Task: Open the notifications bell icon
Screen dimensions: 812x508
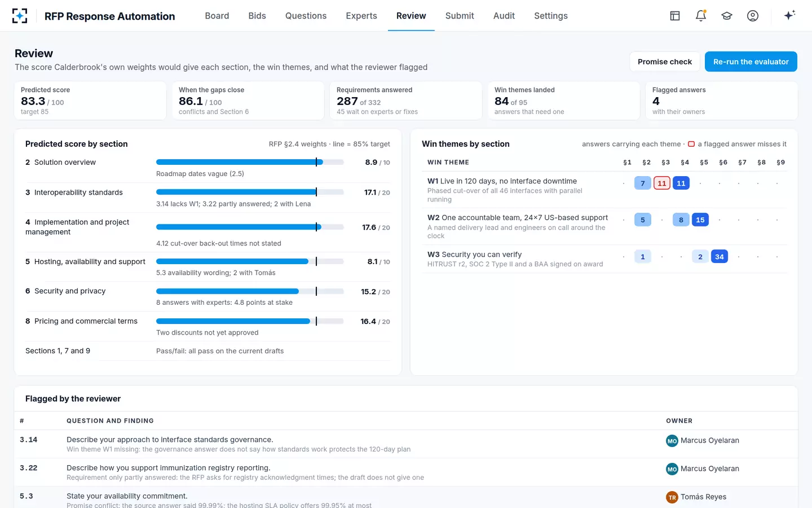Action: (x=701, y=16)
